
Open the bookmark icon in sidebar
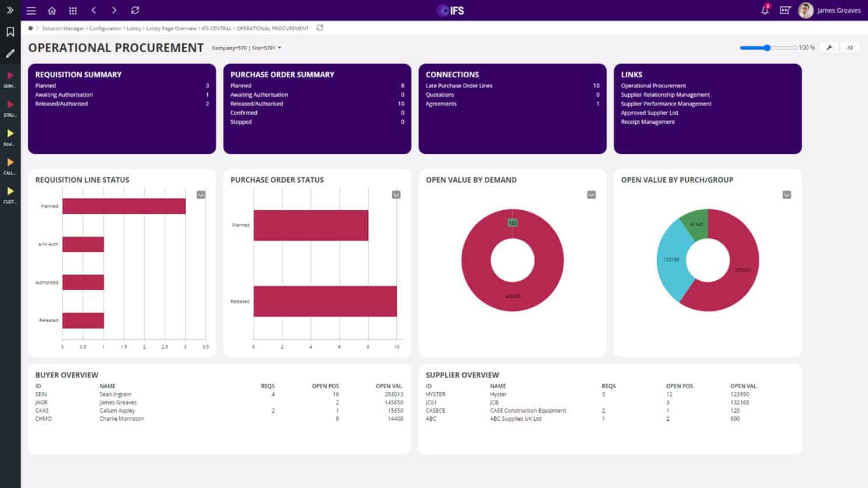[10, 32]
